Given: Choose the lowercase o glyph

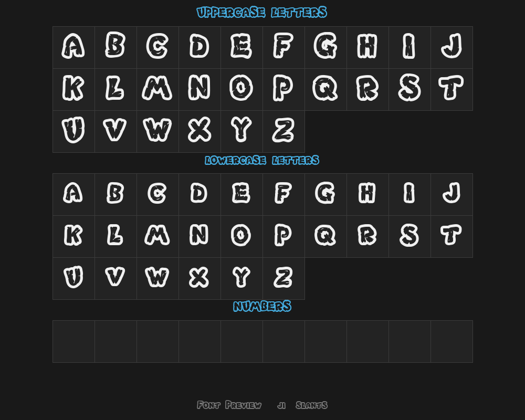Looking at the screenshot, I should [x=241, y=236].
